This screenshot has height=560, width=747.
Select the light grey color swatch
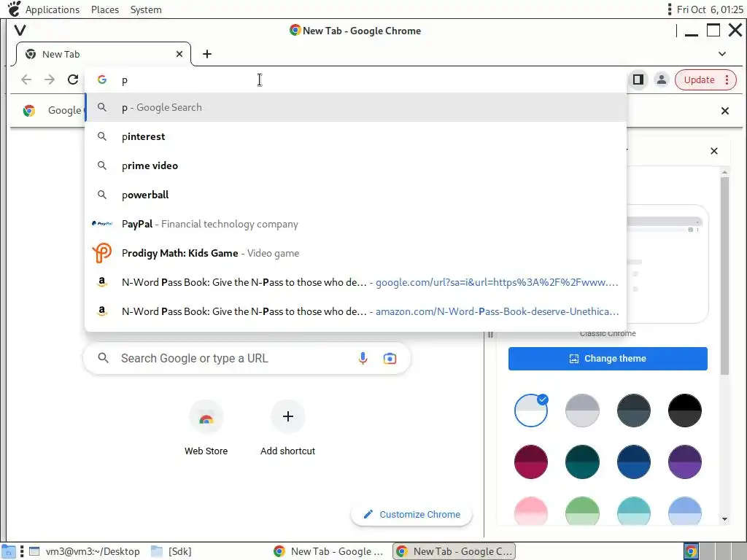pyautogui.click(x=582, y=410)
